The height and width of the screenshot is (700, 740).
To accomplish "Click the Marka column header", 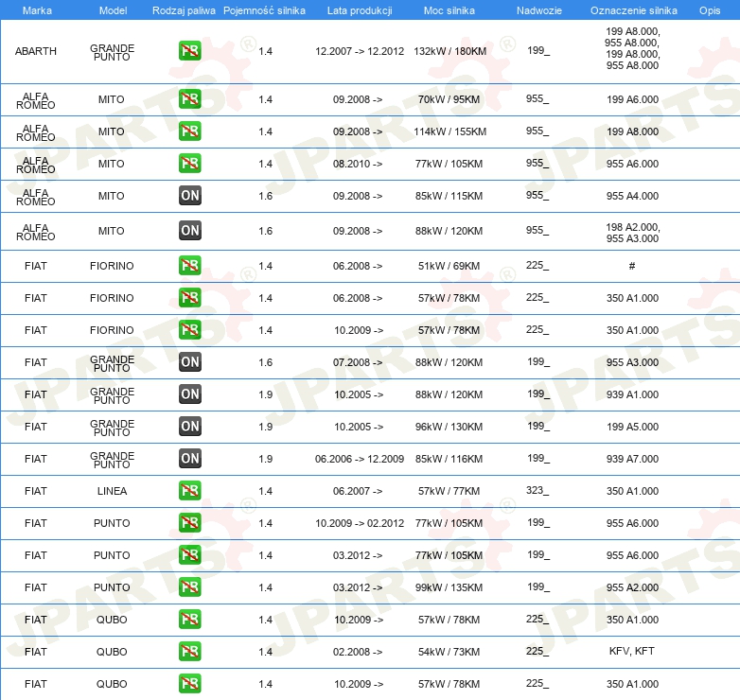I will 36,9.
